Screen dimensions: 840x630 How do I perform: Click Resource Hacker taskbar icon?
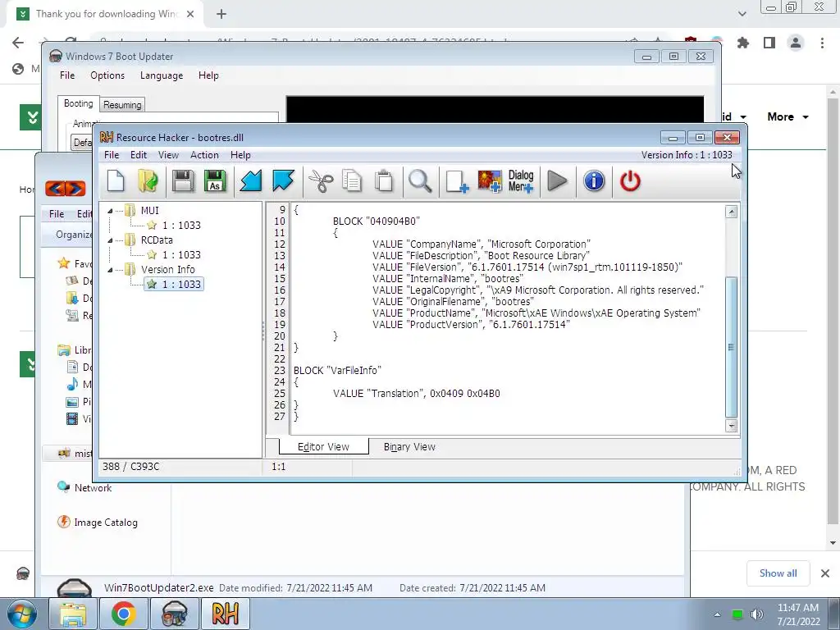(225, 614)
